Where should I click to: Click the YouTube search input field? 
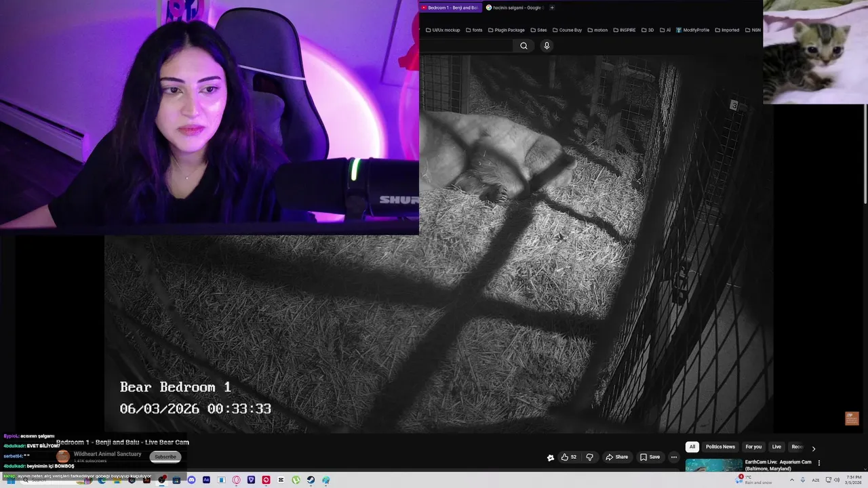[x=467, y=45]
